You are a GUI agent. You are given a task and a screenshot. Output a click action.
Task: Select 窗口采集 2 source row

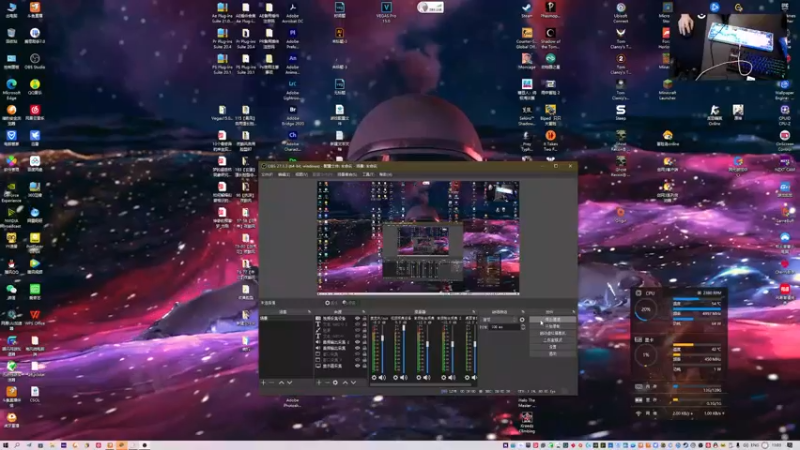tap(341, 360)
